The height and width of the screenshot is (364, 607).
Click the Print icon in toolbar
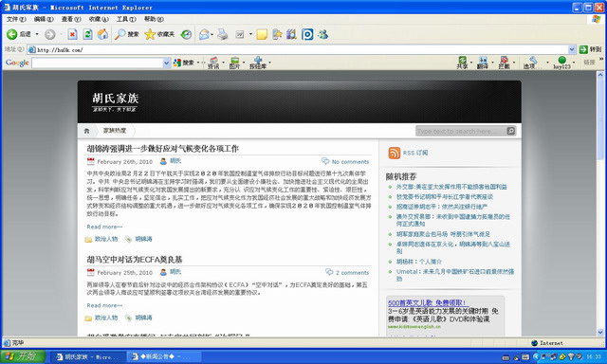(223, 34)
